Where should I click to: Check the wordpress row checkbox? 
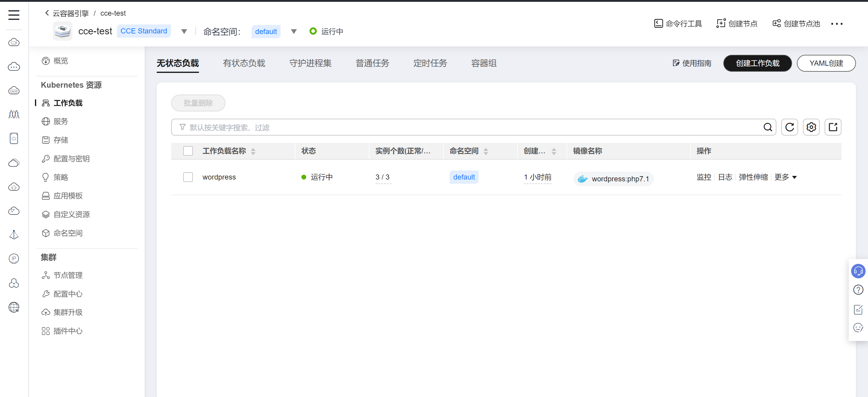pos(188,177)
